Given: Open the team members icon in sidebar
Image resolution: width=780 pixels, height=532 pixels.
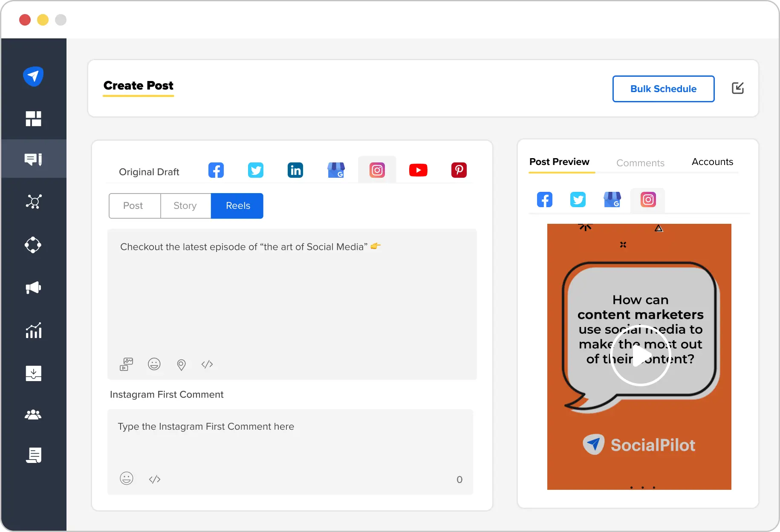Looking at the screenshot, I should click(34, 414).
